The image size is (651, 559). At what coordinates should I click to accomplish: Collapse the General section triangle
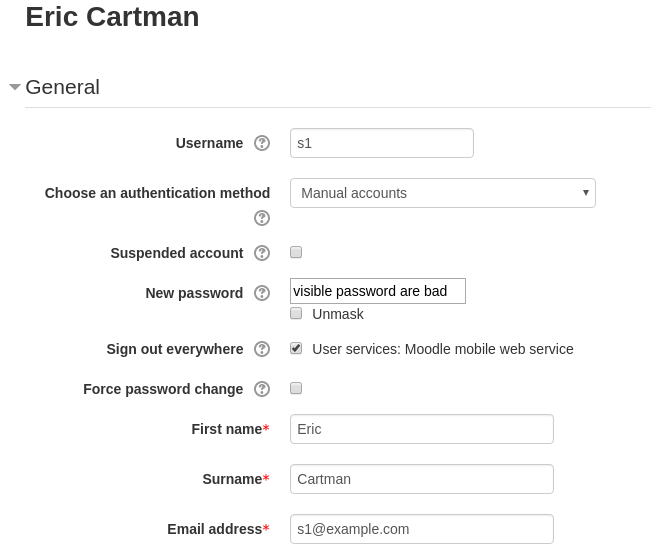[x=15, y=87]
